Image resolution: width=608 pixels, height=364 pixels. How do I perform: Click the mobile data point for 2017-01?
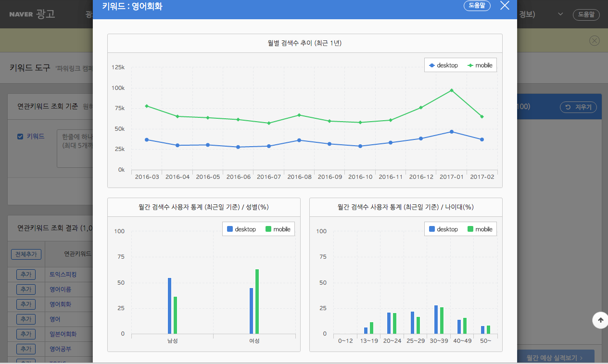(452, 90)
